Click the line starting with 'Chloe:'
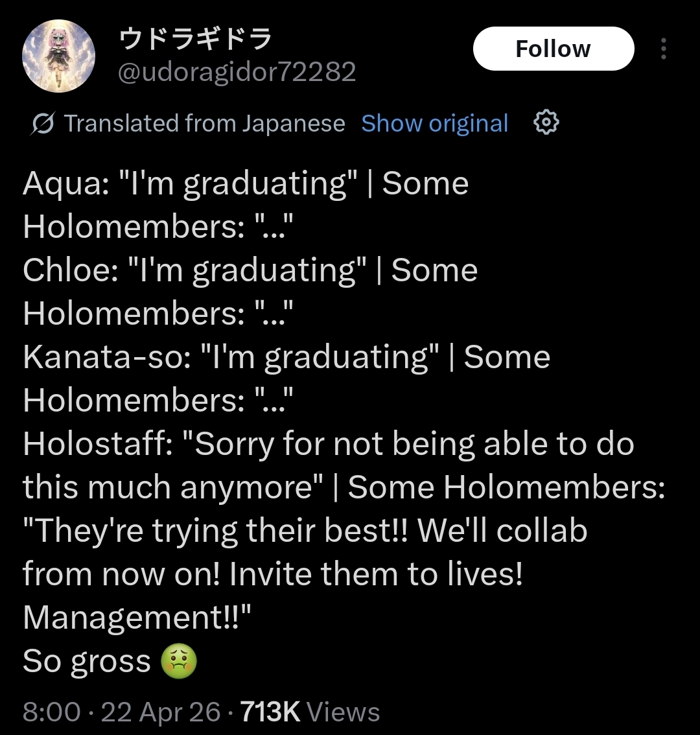Viewport: 700px width, 735px height. pos(250,270)
